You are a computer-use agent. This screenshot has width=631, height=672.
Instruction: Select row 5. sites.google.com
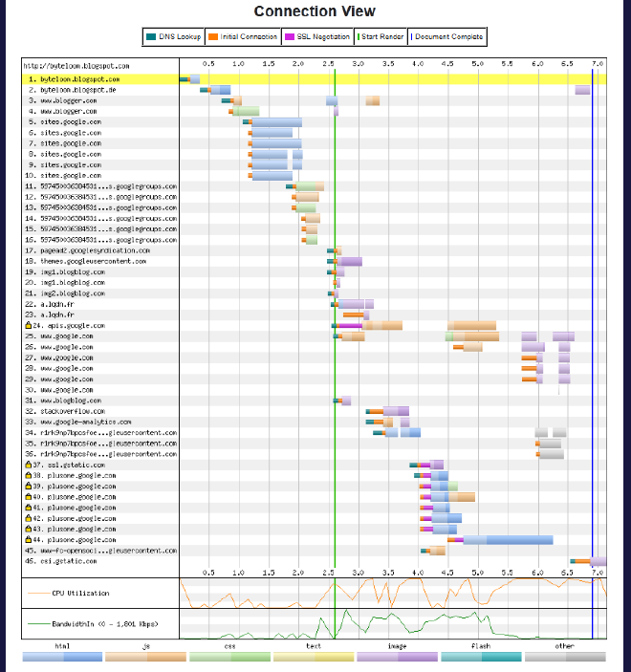pyautogui.click(x=315, y=122)
